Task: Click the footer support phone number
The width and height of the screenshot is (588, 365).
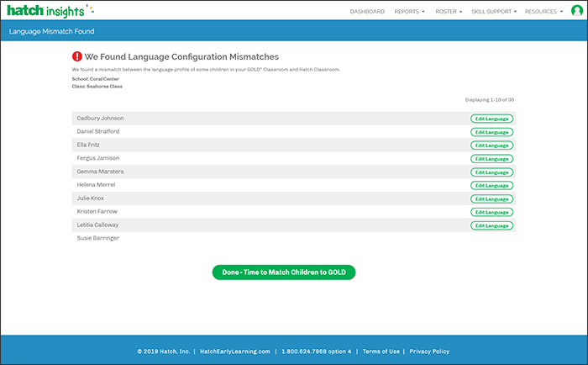Action: [x=316, y=352]
